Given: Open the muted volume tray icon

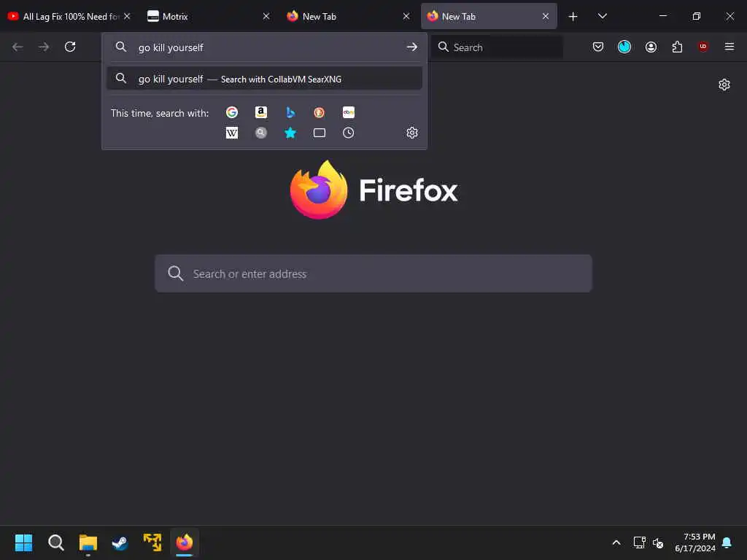Looking at the screenshot, I should point(658,542).
